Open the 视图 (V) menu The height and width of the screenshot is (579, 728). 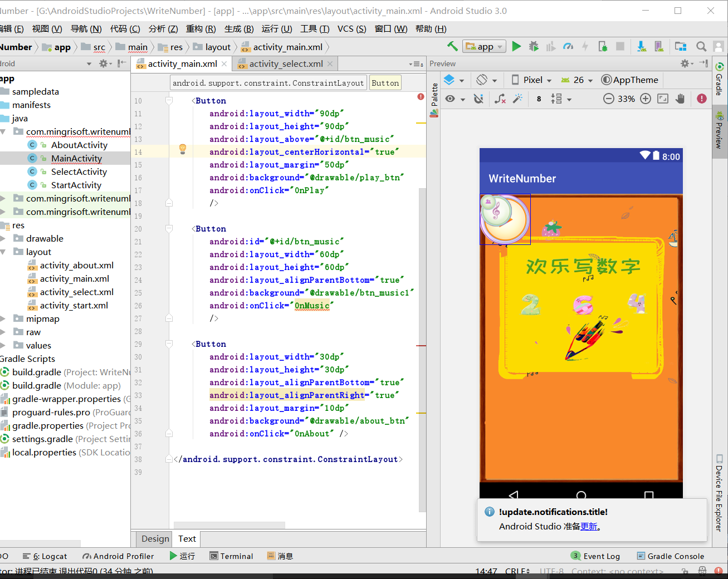click(x=47, y=28)
